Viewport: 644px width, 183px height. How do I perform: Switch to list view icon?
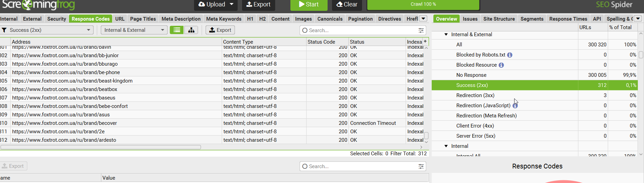pos(176,30)
